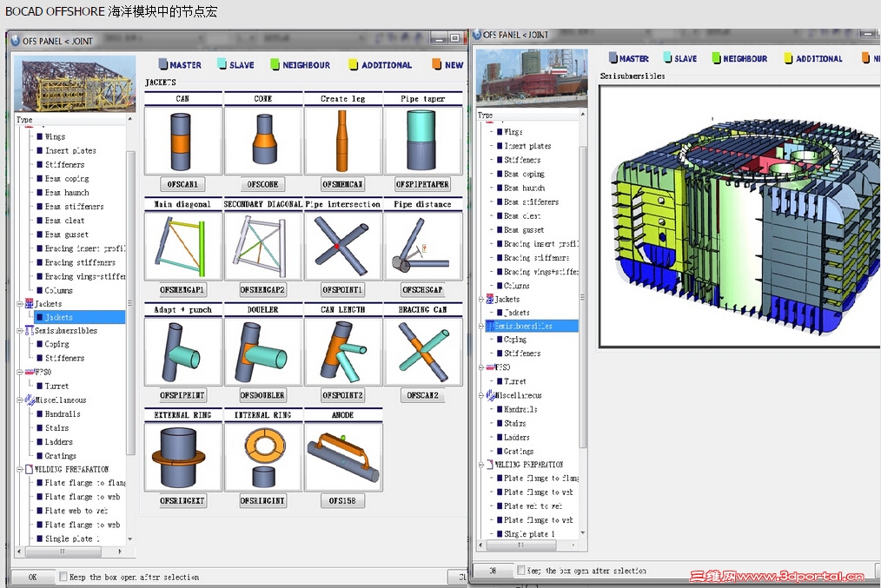Select the EXTERNAL RING joint thumbnail
The width and height of the screenshot is (881, 588).
[182, 457]
